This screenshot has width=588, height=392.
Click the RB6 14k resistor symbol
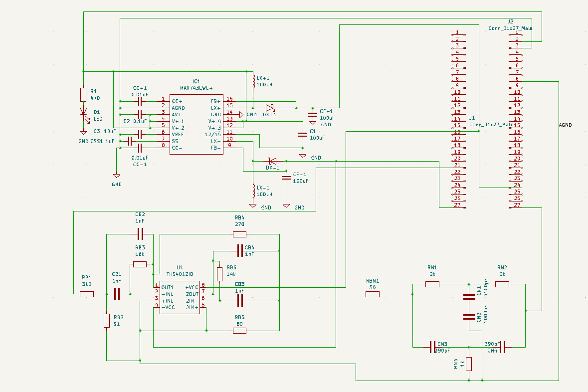click(220, 274)
